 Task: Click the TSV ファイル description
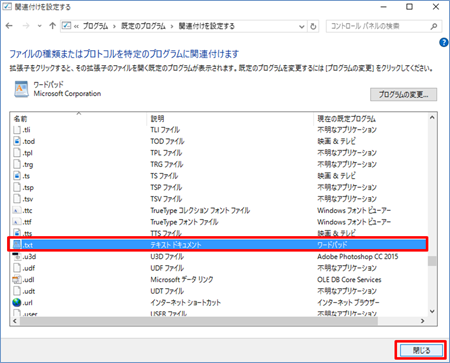(166, 199)
